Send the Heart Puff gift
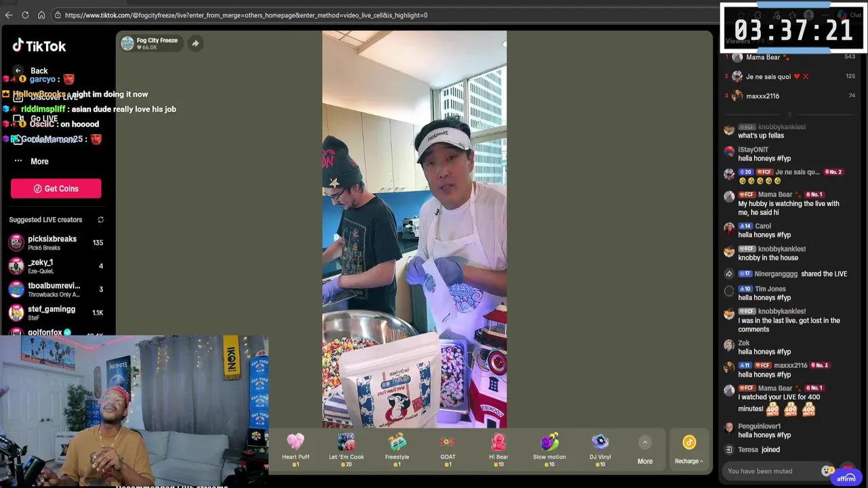 point(296,450)
